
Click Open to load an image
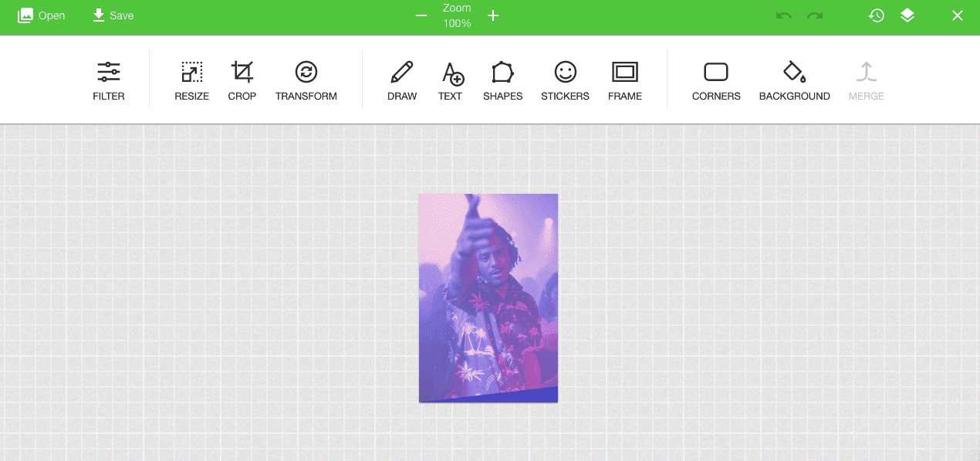42,15
